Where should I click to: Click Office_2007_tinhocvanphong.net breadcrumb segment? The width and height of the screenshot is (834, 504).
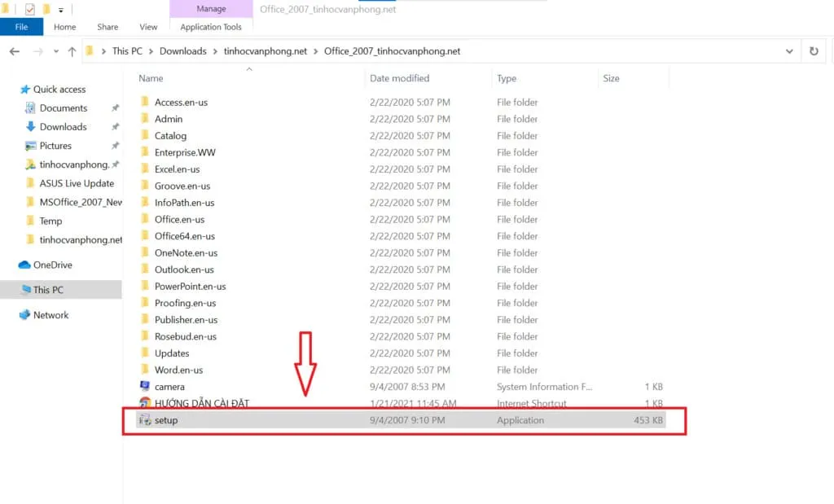click(x=392, y=51)
